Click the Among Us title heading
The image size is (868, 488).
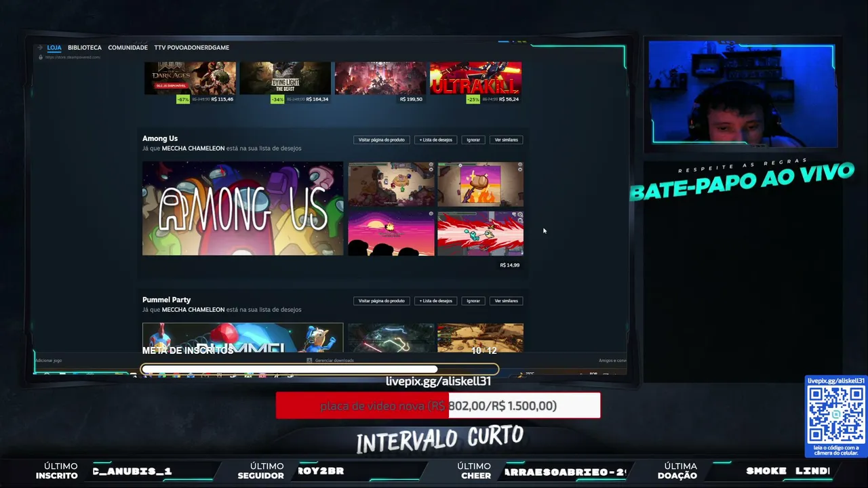point(160,138)
